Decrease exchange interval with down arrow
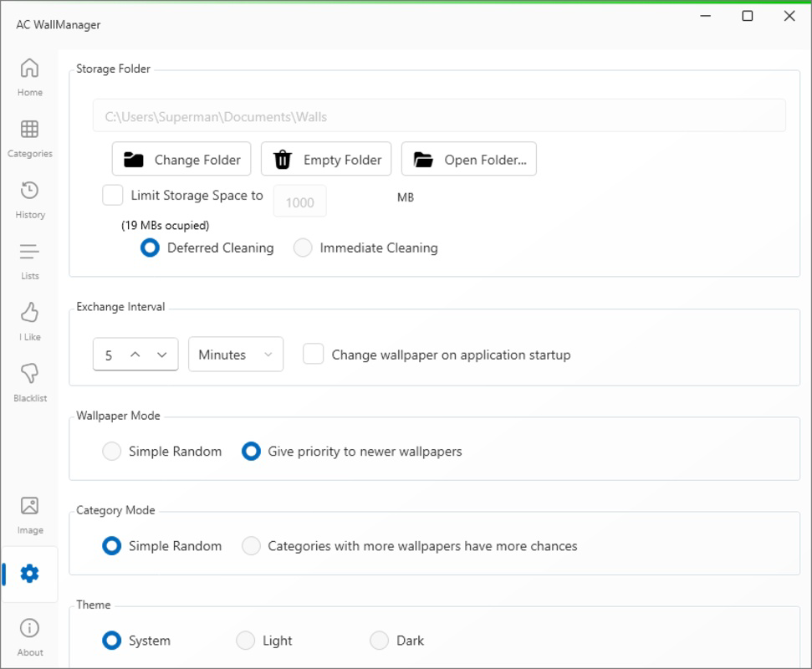 tap(162, 355)
